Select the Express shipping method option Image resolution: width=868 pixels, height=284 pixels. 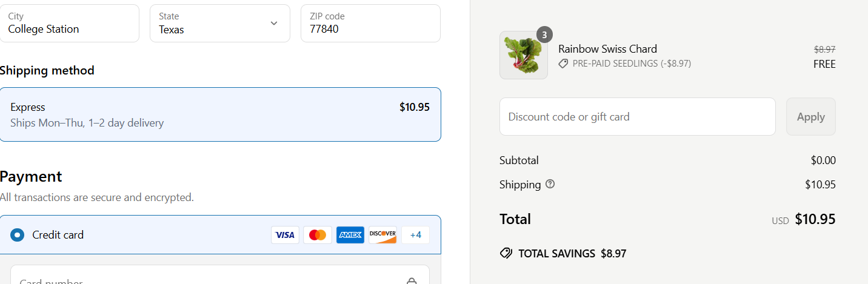220,114
